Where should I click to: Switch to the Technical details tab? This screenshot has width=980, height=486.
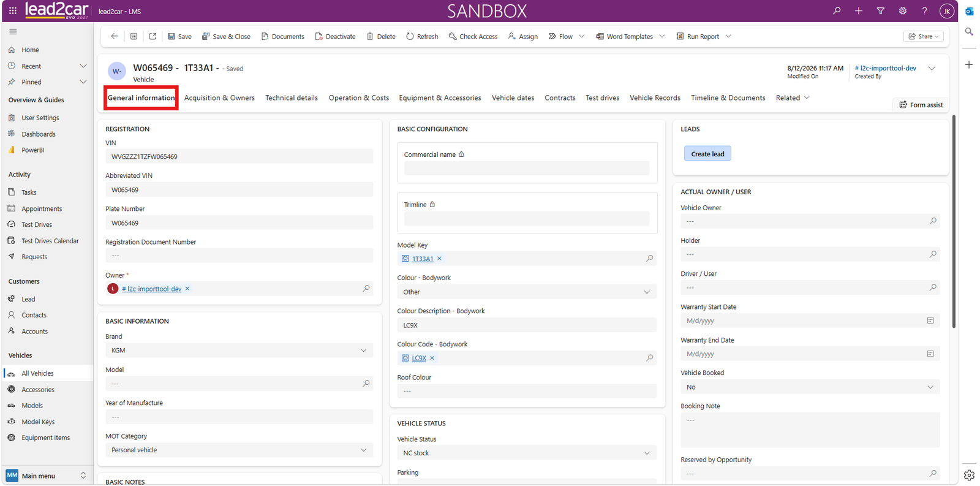(x=292, y=98)
